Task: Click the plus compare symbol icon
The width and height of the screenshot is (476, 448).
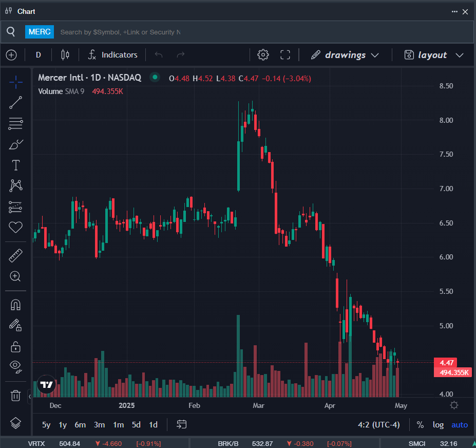Action: pyautogui.click(x=11, y=55)
